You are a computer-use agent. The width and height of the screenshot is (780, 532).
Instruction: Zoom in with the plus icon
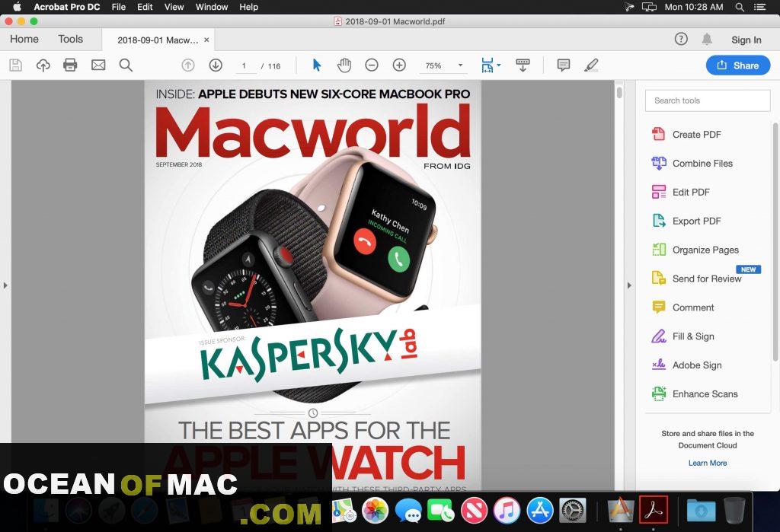click(399, 65)
